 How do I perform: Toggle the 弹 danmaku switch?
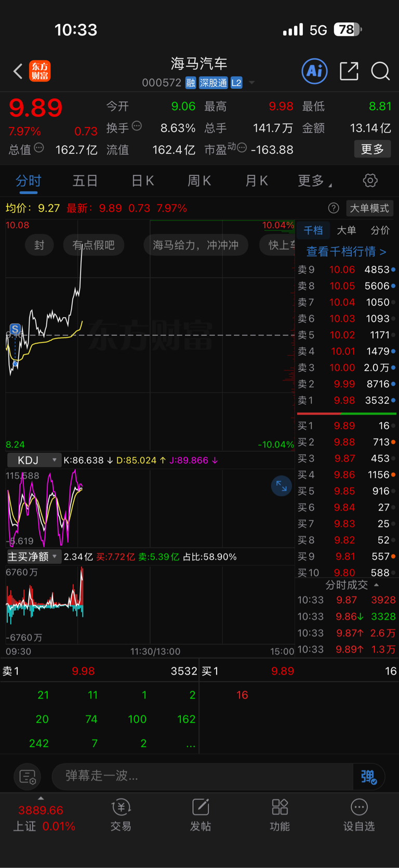368,776
